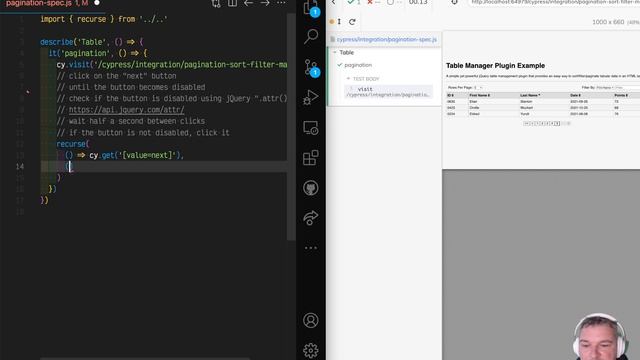Click the 1000 x 660 viewport size label

pos(608,22)
